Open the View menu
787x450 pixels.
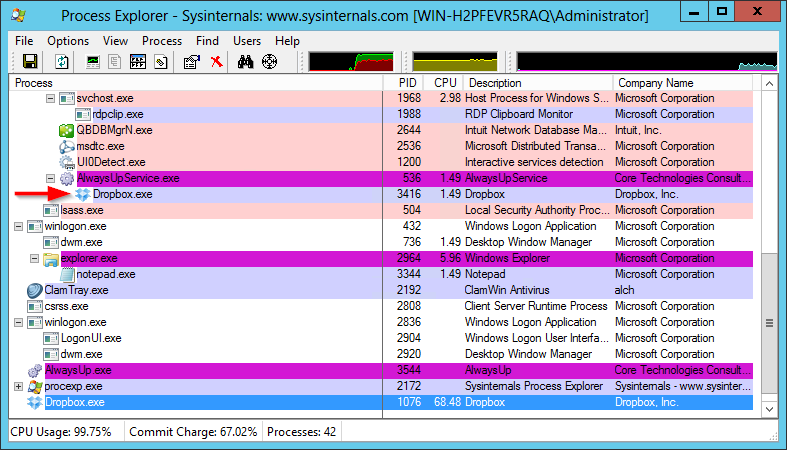[115, 41]
